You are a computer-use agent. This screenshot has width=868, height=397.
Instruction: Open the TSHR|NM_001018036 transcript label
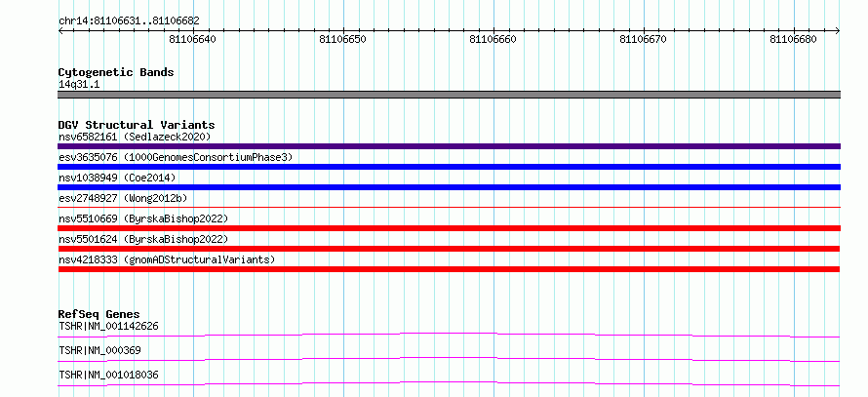pyautogui.click(x=108, y=375)
